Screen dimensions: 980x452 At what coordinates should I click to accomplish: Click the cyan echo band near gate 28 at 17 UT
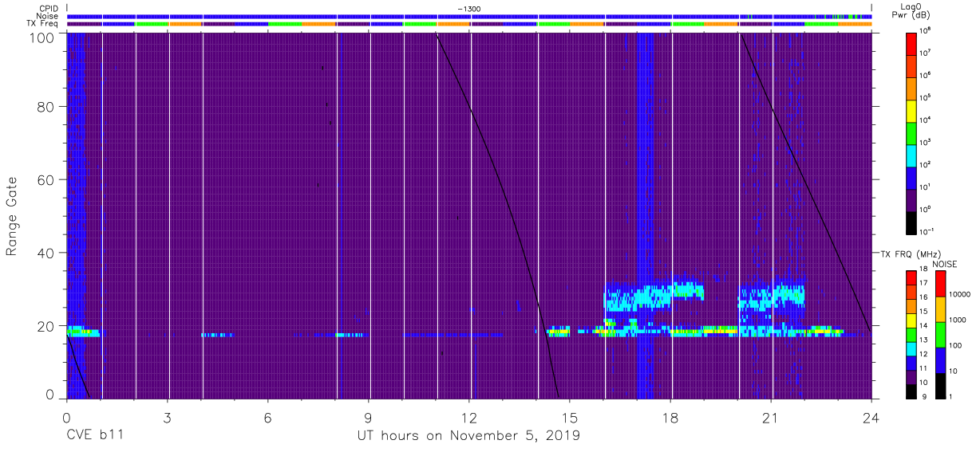(636, 299)
